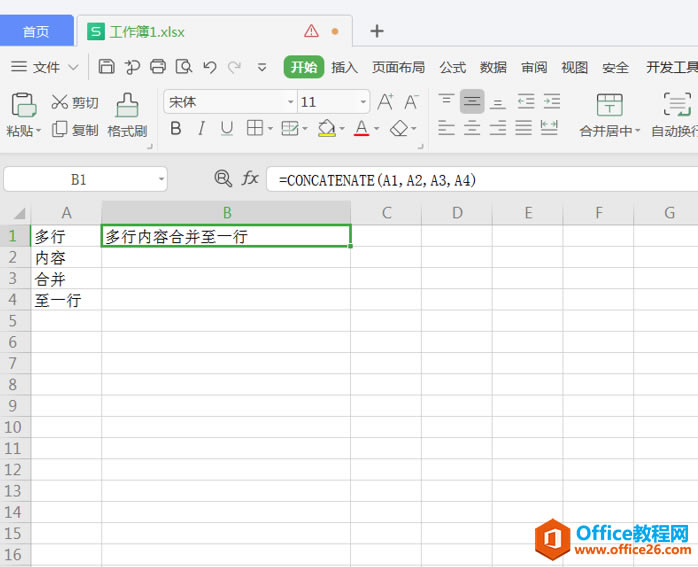Open the 公式 ribbon tab

coord(453,67)
